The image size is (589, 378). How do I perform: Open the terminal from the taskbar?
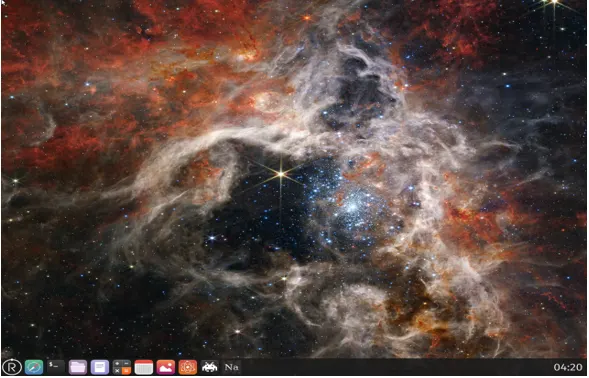56,367
